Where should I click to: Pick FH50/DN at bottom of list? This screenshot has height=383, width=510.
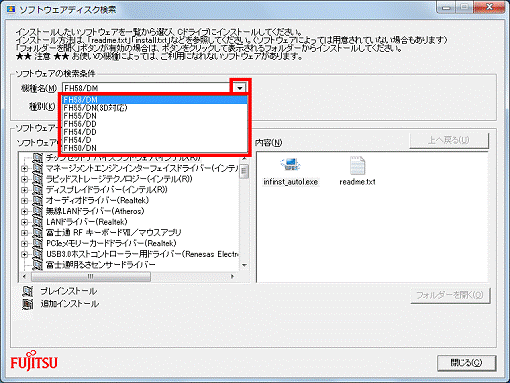pos(155,148)
